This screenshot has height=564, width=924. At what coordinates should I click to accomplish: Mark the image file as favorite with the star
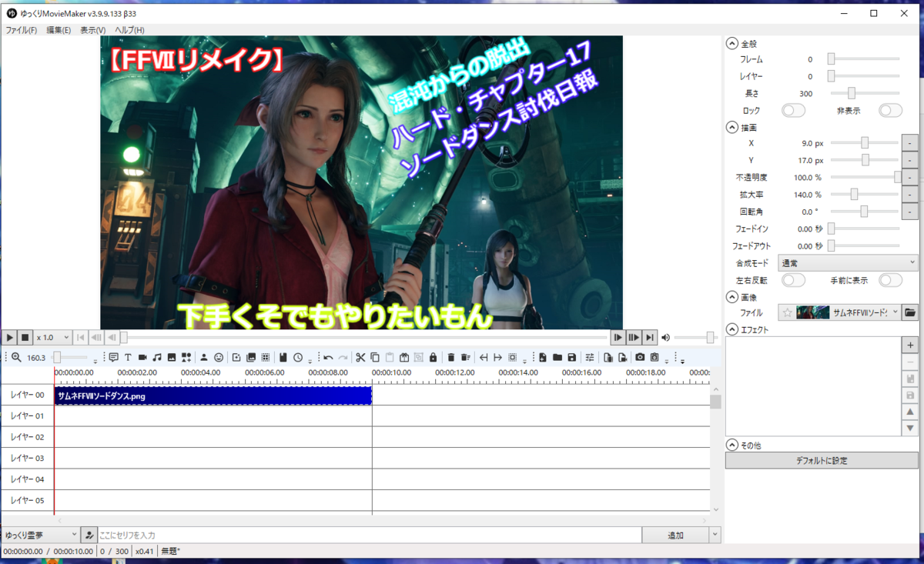click(x=787, y=312)
